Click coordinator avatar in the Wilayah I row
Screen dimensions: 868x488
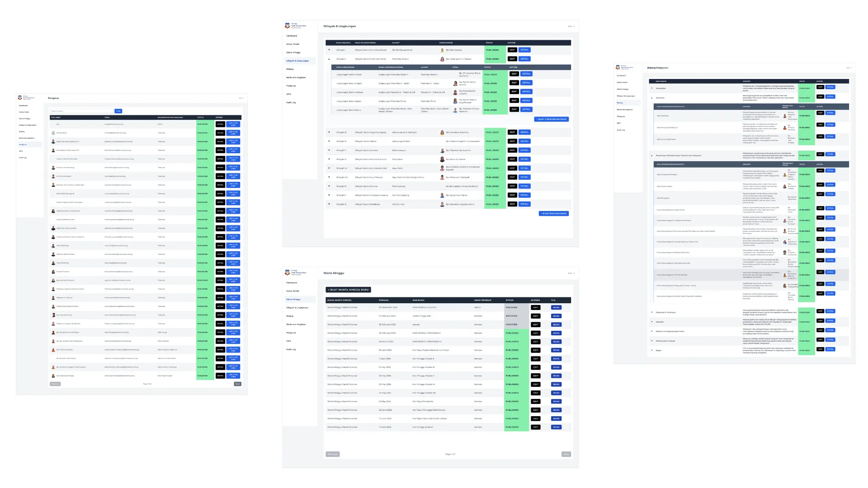click(x=442, y=50)
